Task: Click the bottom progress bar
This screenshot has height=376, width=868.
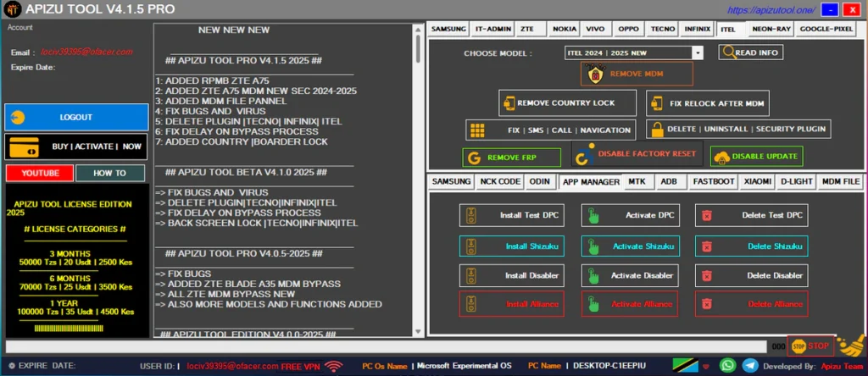Action: [x=387, y=346]
